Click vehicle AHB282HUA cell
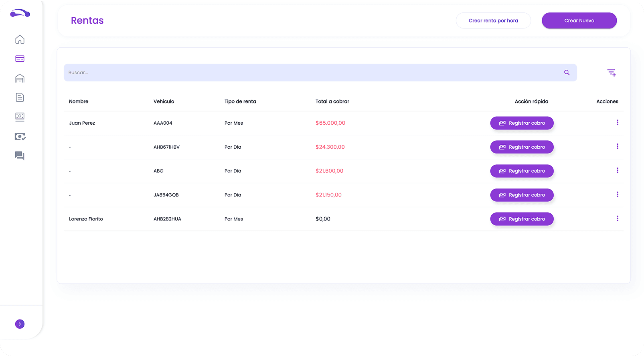The width and height of the screenshot is (644, 356). click(167, 219)
